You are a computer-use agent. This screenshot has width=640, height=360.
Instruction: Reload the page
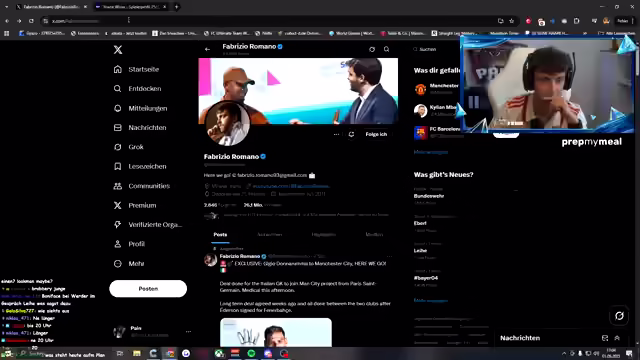click(x=31, y=21)
